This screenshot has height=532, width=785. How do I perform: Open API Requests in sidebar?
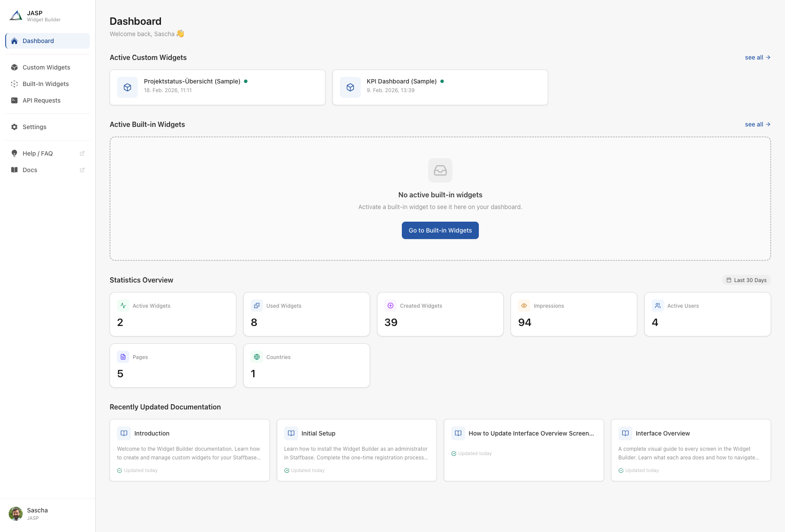41,100
